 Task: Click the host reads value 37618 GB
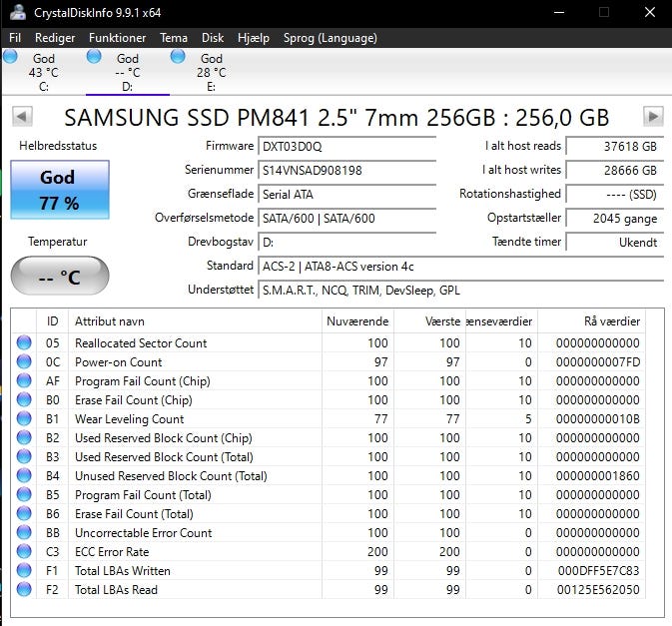pyautogui.click(x=615, y=147)
